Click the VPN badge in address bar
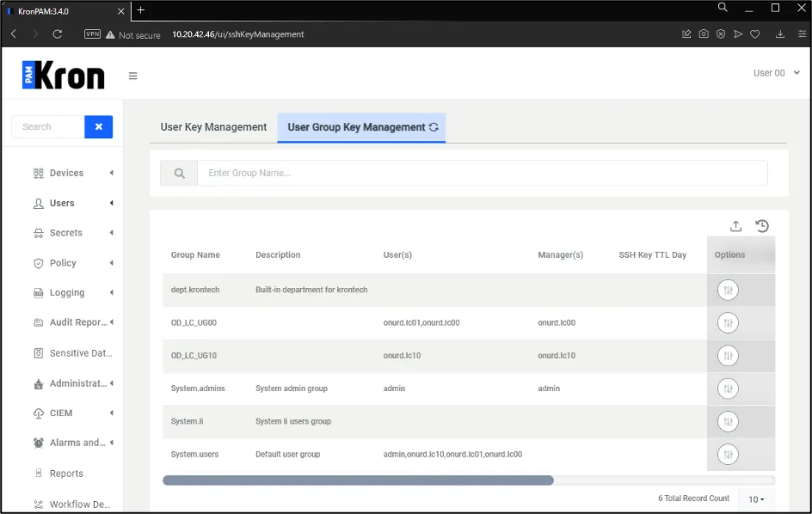 92,34
